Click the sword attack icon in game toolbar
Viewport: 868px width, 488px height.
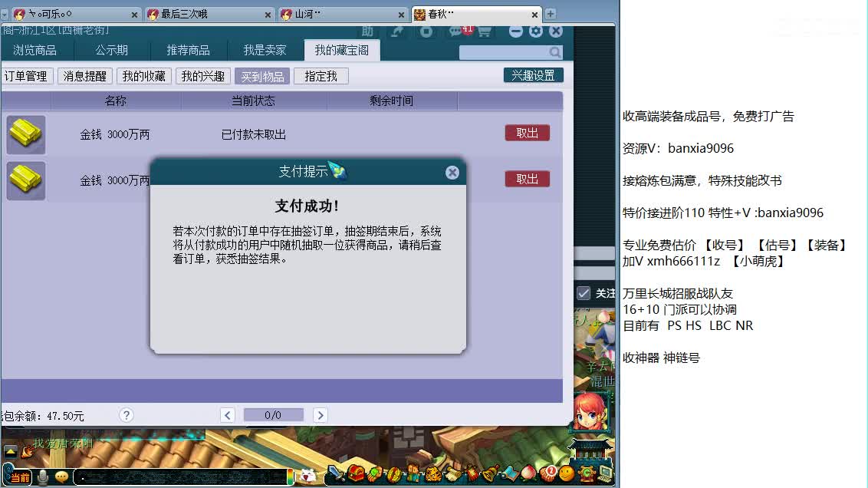[x=336, y=473]
